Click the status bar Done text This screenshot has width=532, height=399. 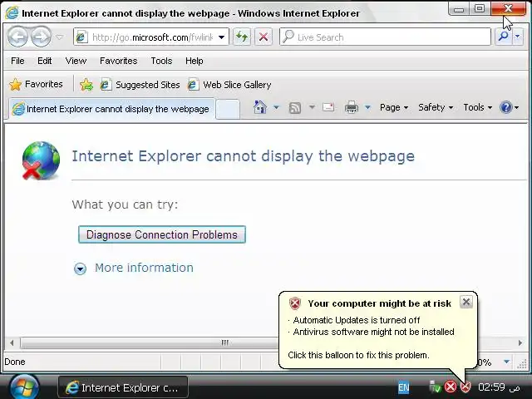click(x=15, y=362)
